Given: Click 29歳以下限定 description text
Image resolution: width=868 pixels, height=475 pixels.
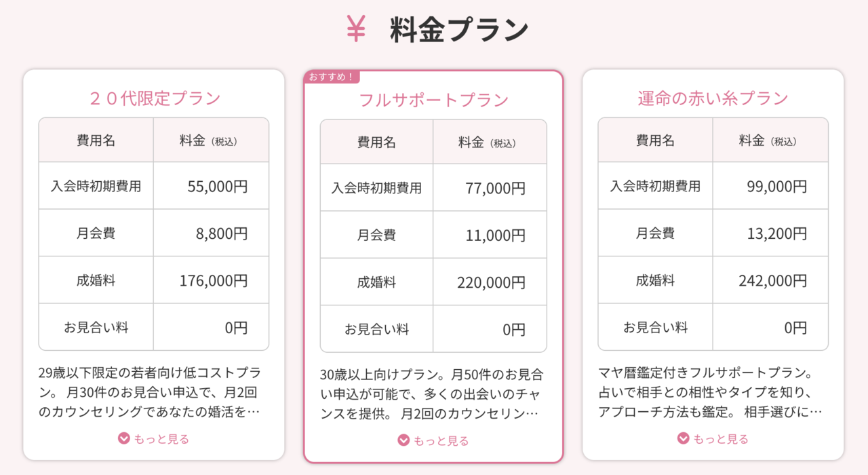Looking at the screenshot, I should pos(150,392).
